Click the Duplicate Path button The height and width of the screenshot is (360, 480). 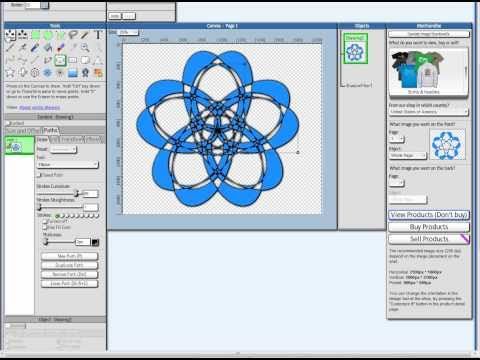tap(70, 265)
